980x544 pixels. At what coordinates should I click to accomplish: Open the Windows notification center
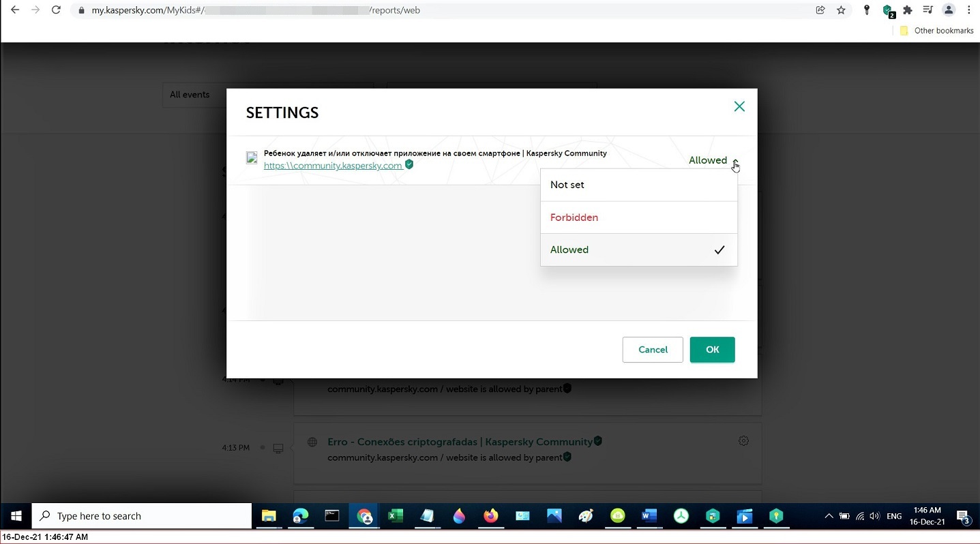(x=964, y=517)
